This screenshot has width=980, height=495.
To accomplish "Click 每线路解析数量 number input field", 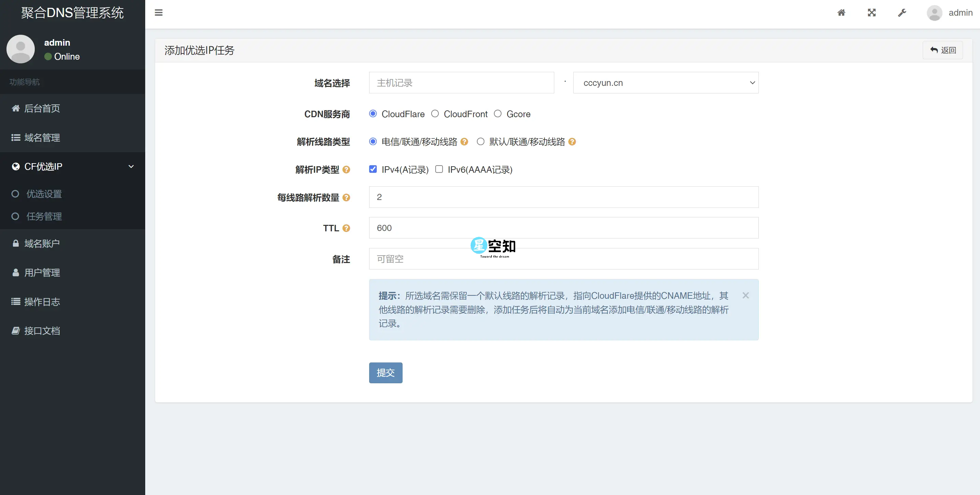I will (563, 197).
